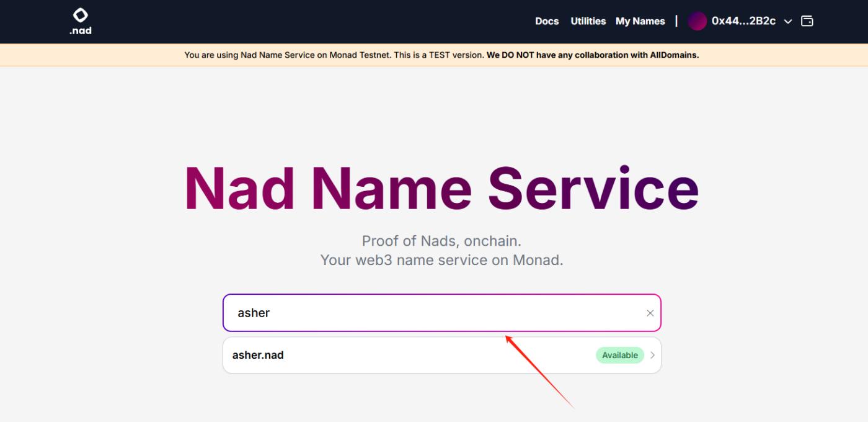
Task: Select the asher.nad search result
Action: 258,356
